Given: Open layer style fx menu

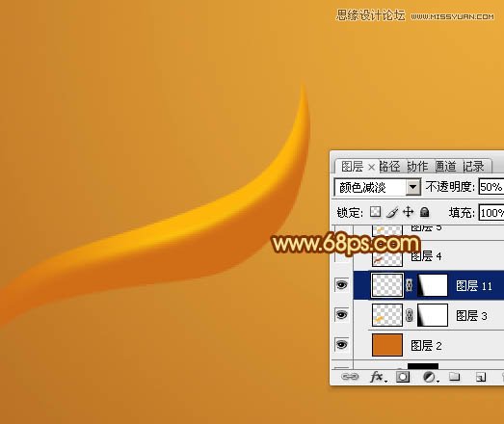Looking at the screenshot, I should tap(378, 377).
